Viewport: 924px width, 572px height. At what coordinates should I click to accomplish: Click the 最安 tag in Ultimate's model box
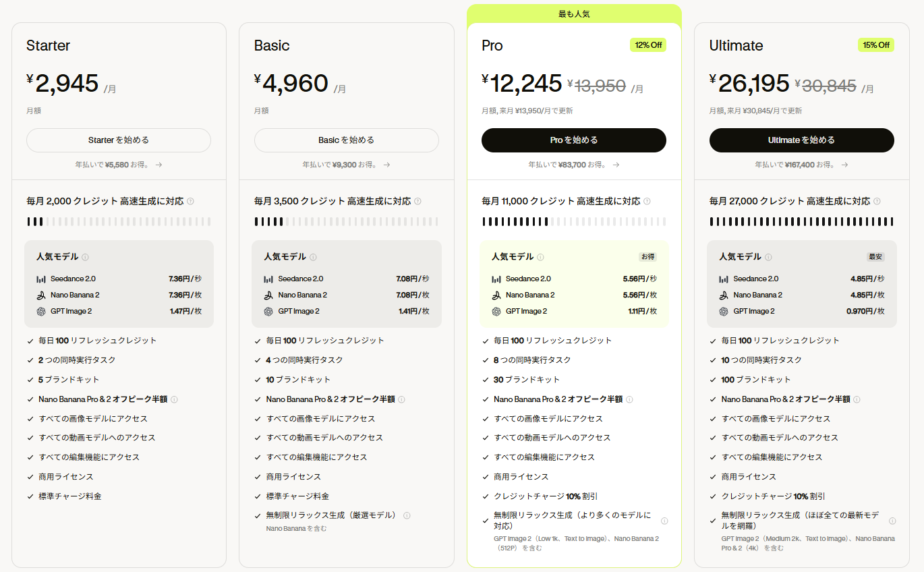point(875,257)
